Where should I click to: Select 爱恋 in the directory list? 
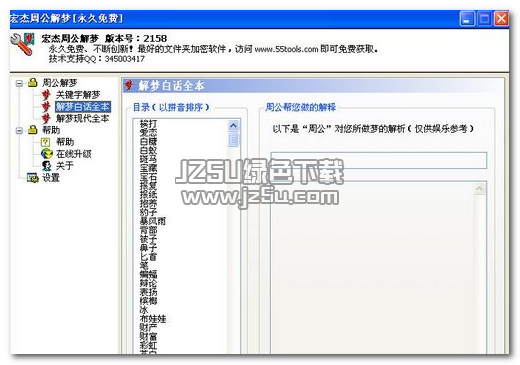tap(148, 132)
